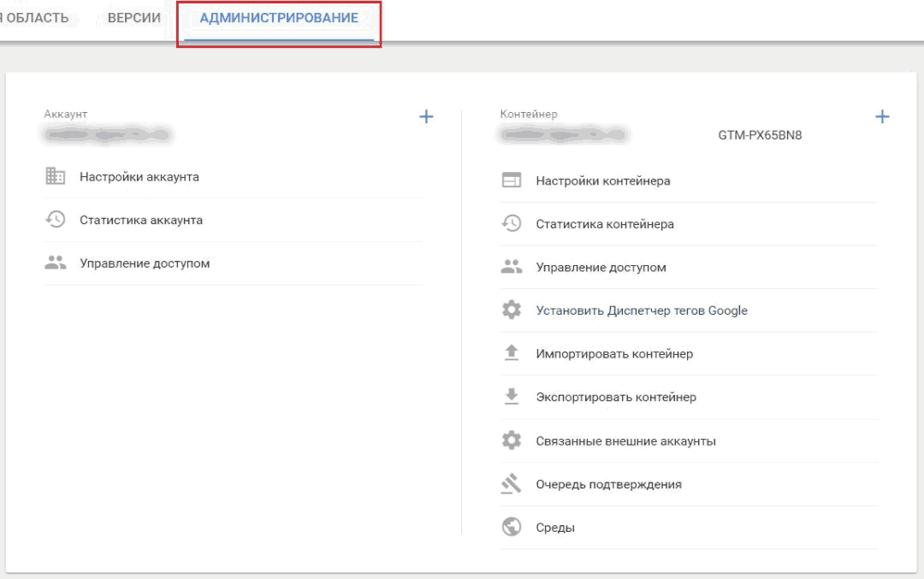Screen dimensions: 924x579
Task: Switch to the ВЕРСИИ tab
Action: [x=133, y=18]
